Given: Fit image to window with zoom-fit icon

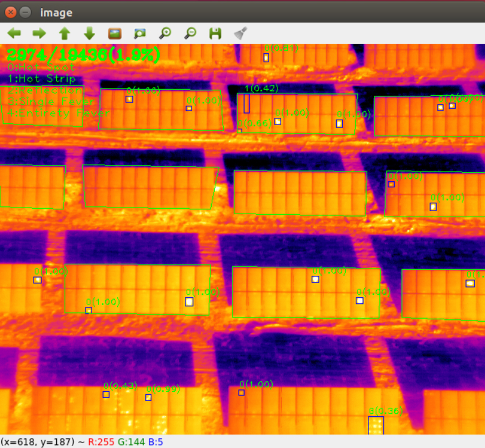Looking at the screenshot, I should 140,33.
